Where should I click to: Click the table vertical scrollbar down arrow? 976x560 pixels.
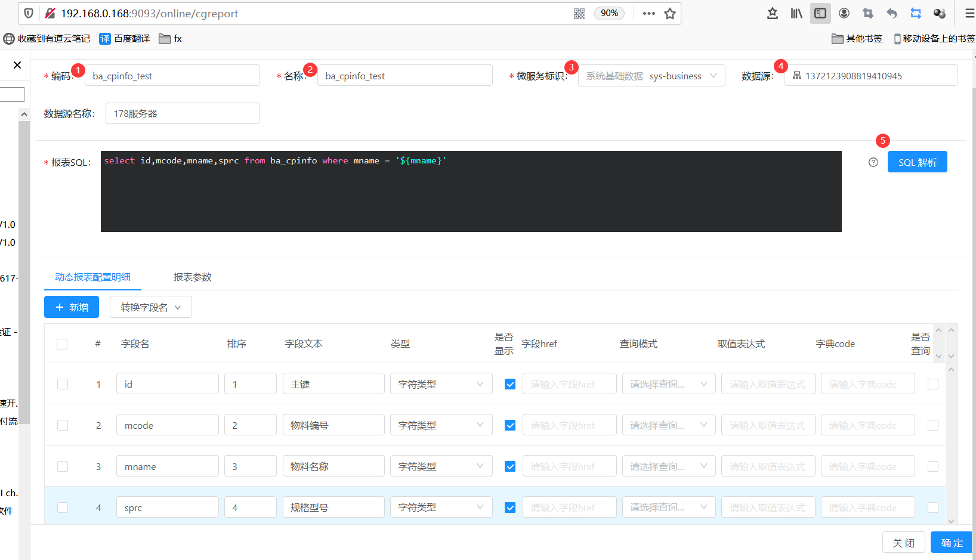[952, 521]
